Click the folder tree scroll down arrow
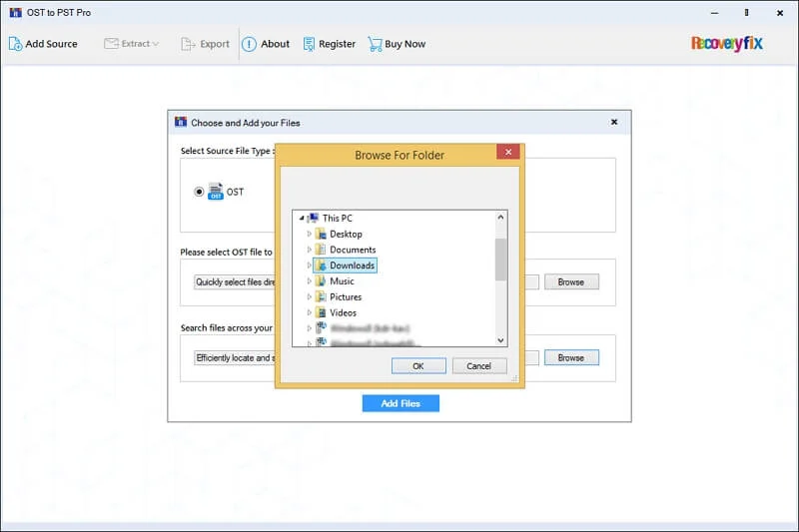 (x=501, y=340)
